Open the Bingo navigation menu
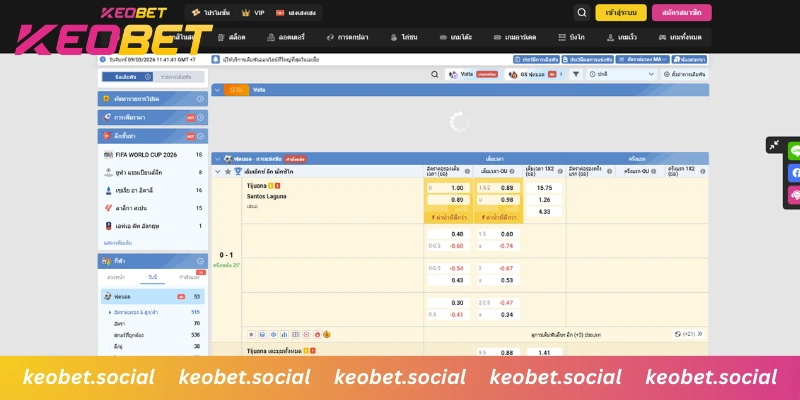The width and height of the screenshot is (800, 400). (571, 37)
